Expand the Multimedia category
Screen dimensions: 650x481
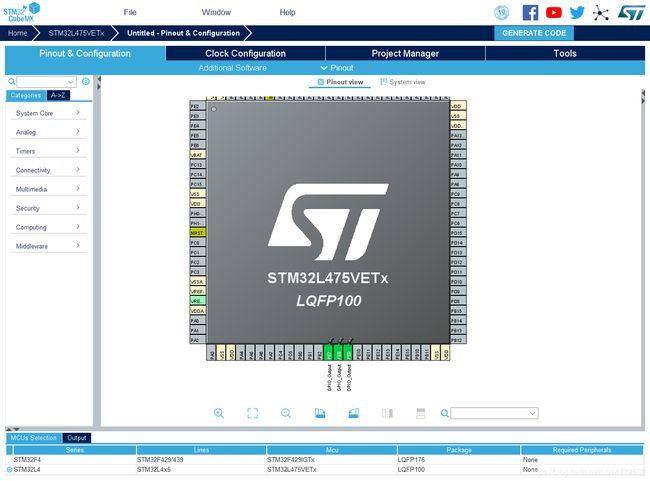[48, 189]
